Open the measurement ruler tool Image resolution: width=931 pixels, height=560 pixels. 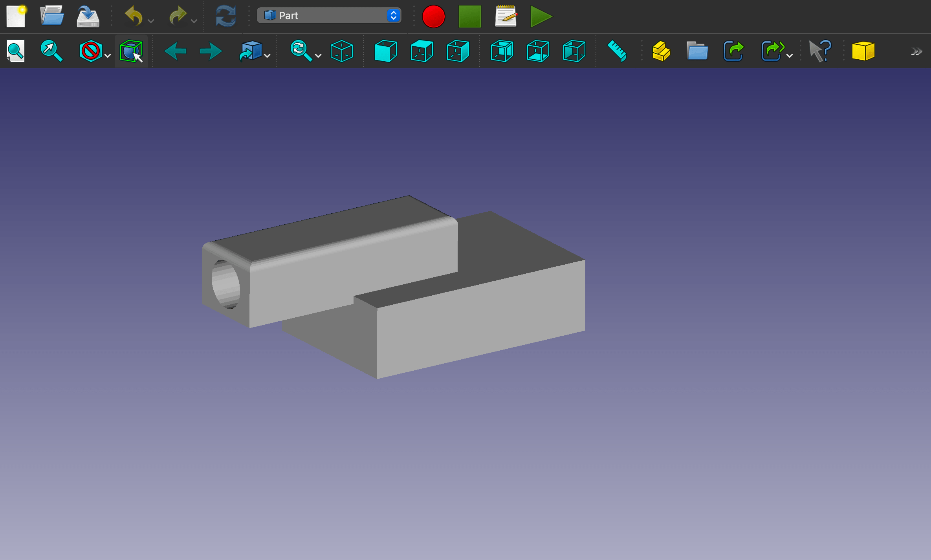616,51
